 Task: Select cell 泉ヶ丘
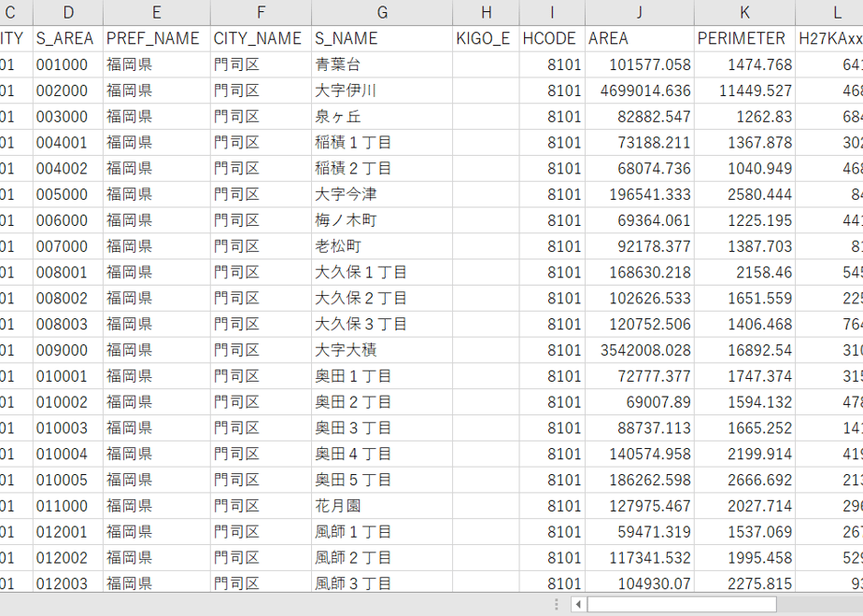click(x=382, y=117)
